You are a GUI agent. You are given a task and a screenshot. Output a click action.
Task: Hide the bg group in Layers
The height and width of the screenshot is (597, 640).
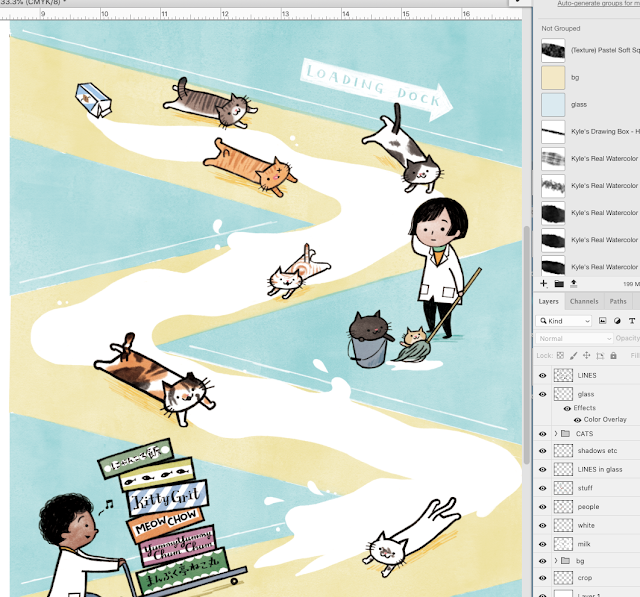[x=542, y=561]
